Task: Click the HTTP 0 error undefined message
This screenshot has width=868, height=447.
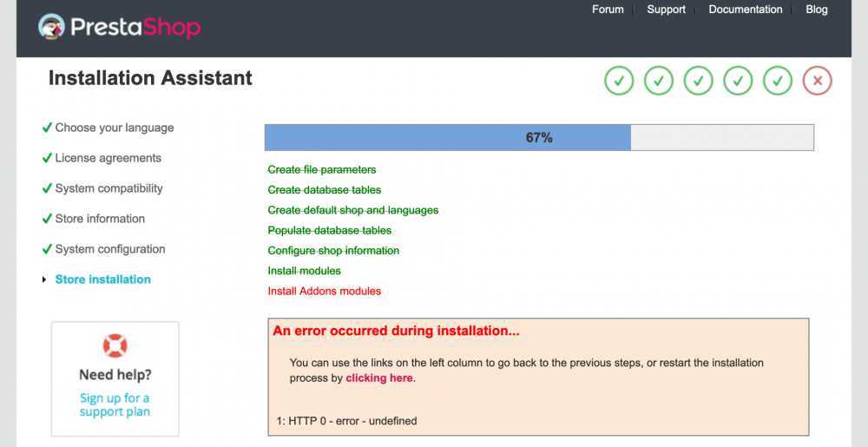Action: point(346,421)
